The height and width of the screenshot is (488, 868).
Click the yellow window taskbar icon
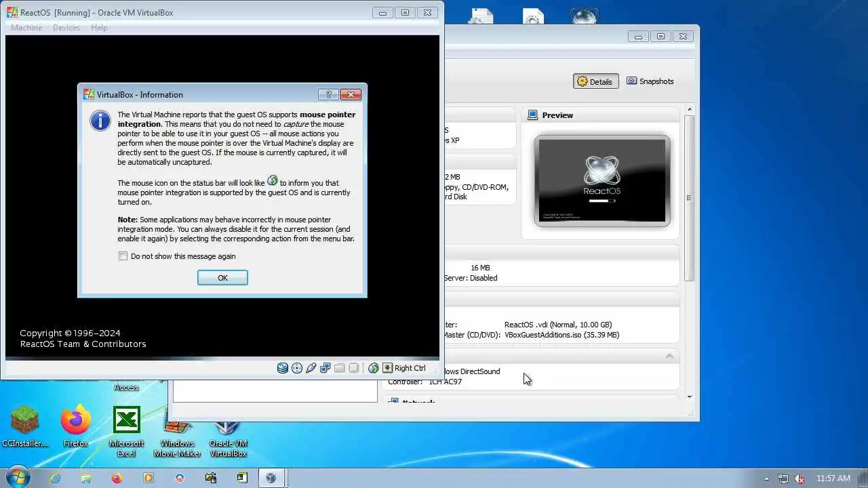click(242, 478)
